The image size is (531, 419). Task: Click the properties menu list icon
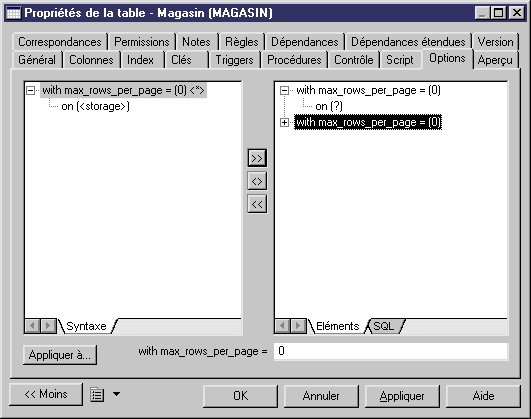tap(97, 394)
